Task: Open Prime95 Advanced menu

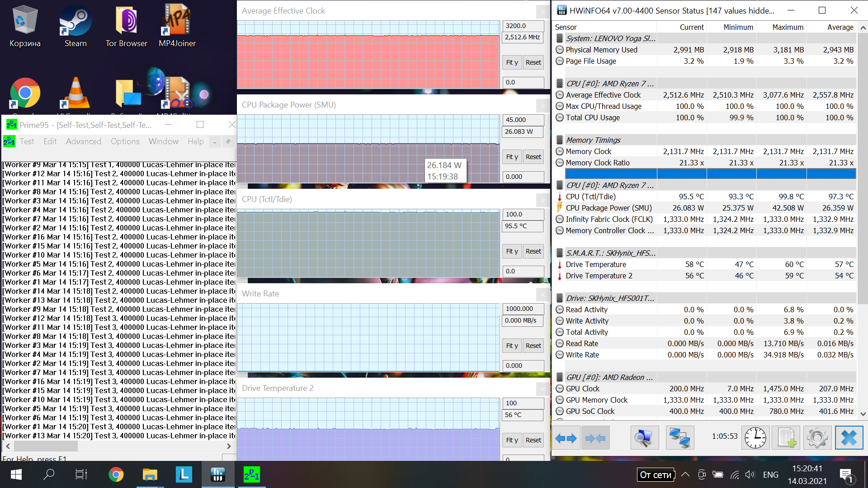Action: (x=84, y=141)
